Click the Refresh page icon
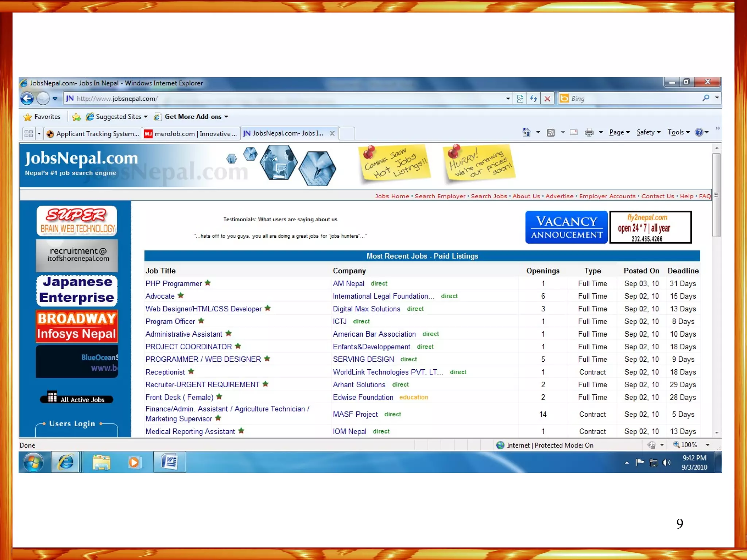This screenshot has height=560, width=747. click(x=534, y=98)
